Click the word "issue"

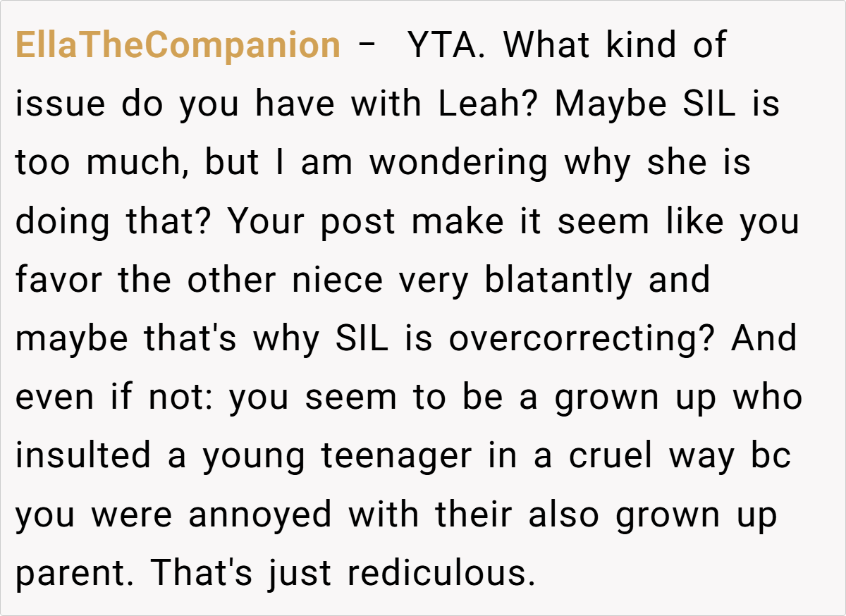click(x=60, y=104)
